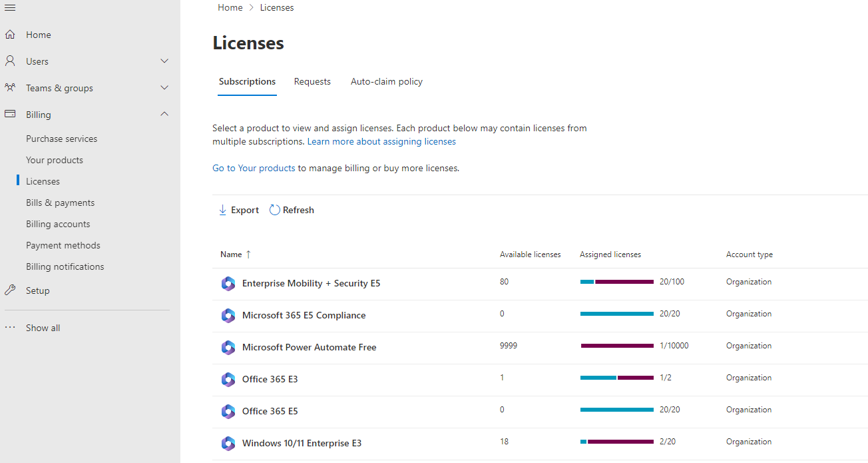The width and height of the screenshot is (868, 463).
Task: Open Windows 10/11 Enterprise E3 product
Action: pos(302,443)
